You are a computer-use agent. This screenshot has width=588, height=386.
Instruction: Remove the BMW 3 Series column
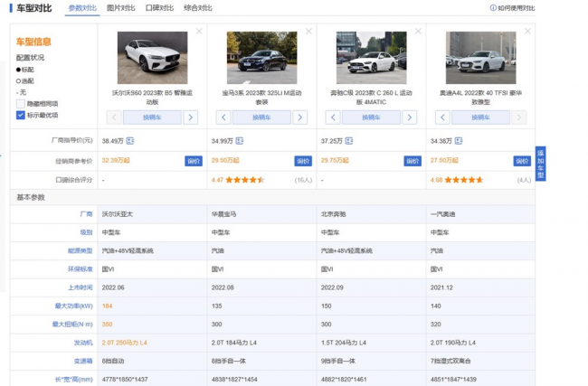coord(308,31)
